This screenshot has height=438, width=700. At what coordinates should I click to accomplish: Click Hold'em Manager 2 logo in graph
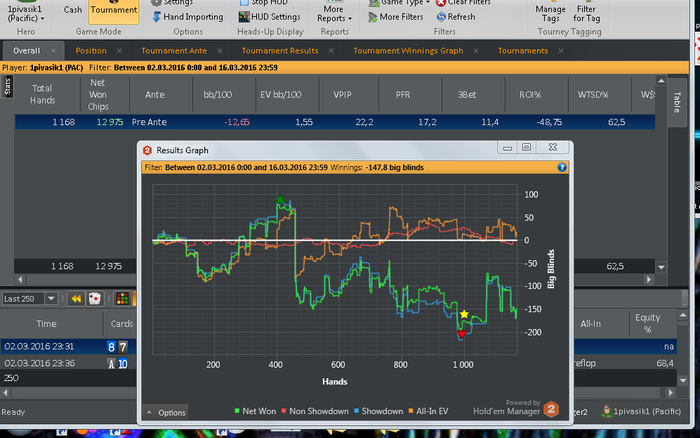(551, 409)
